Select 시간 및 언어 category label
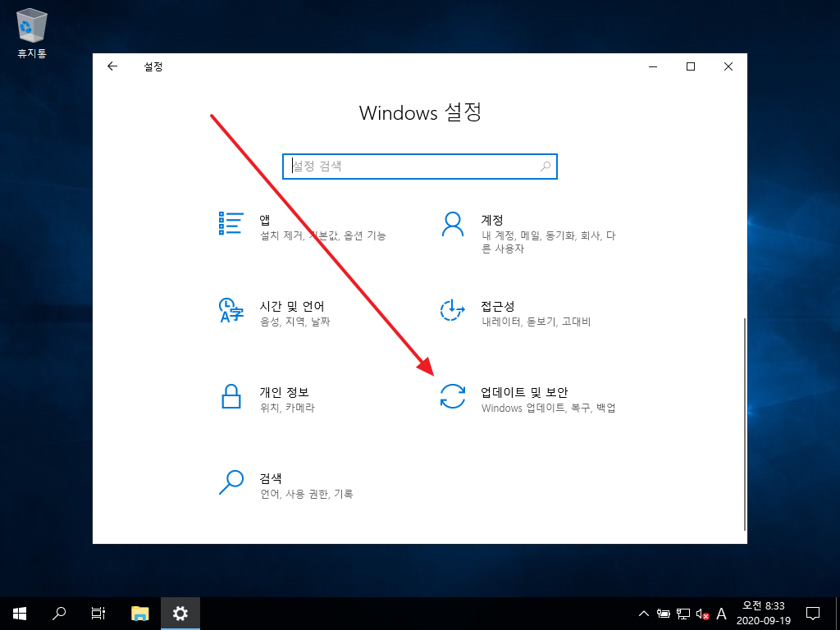Screen dimensions: 840x630 coord(292,306)
